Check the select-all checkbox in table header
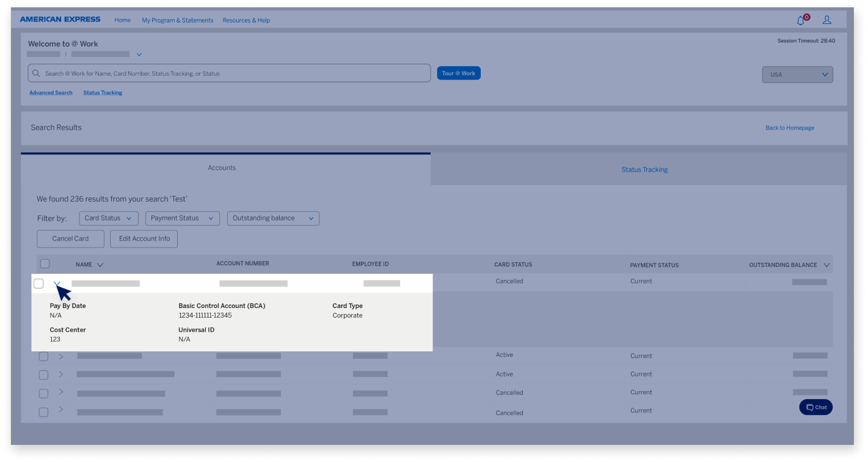Viewport: 868px width, 462px height. pos(45,263)
